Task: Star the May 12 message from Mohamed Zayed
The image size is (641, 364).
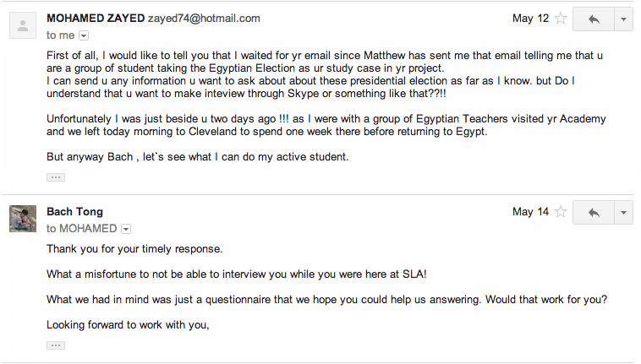Action: click(560, 19)
